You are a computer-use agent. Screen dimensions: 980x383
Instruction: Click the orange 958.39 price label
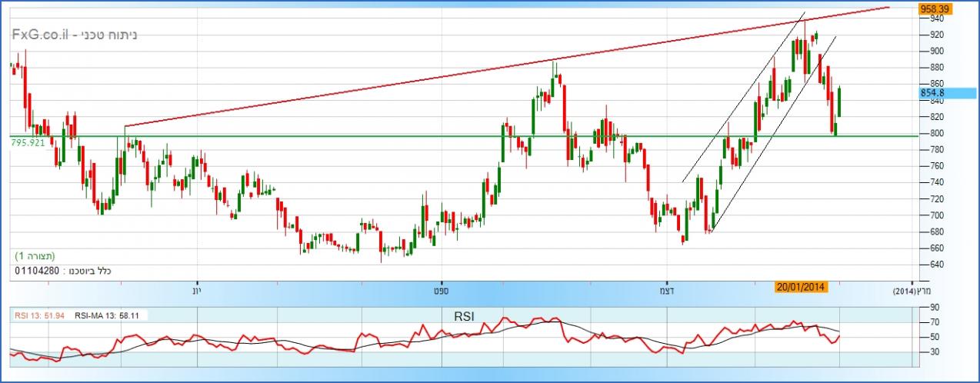pyautogui.click(x=936, y=8)
